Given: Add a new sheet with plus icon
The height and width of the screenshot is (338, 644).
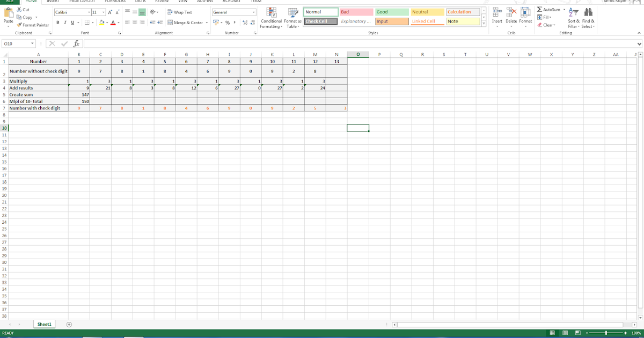Looking at the screenshot, I should tap(69, 325).
